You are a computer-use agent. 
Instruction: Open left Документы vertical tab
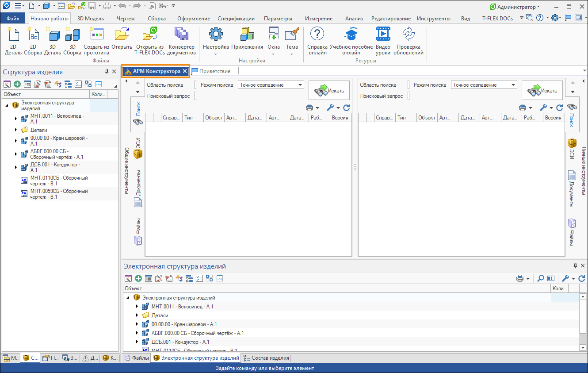coord(138,188)
